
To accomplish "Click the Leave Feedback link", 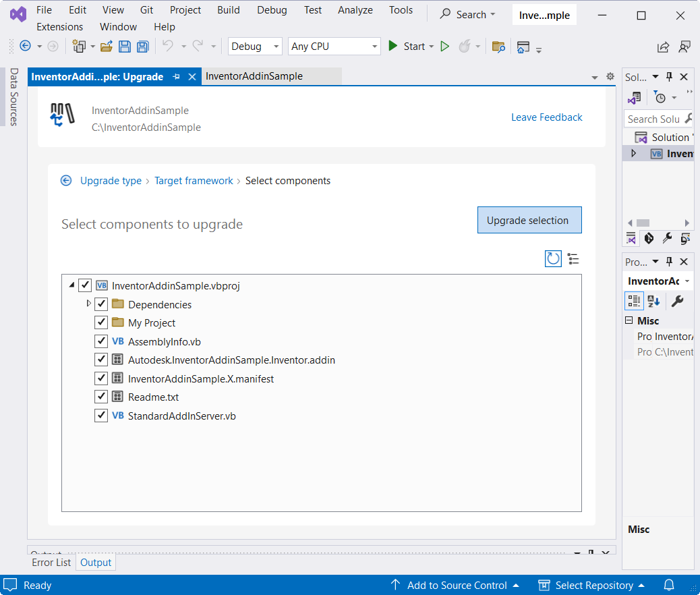I will coord(546,117).
